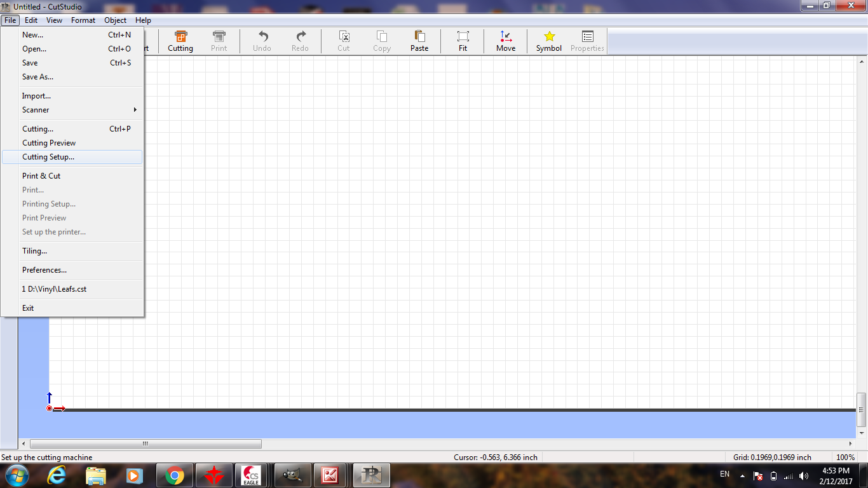The height and width of the screenshot is (488, 868).
Task: Click the Paste toolbar icon
Action: pos(419,41)
